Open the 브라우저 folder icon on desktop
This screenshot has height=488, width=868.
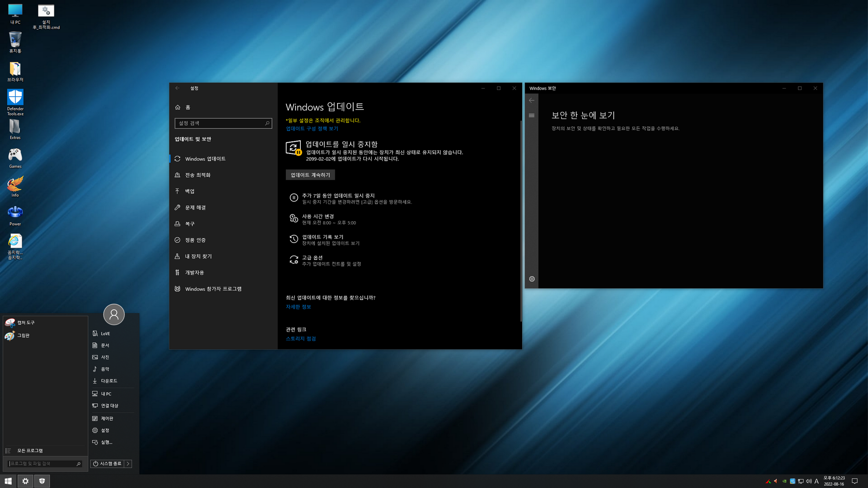point(15,72)
